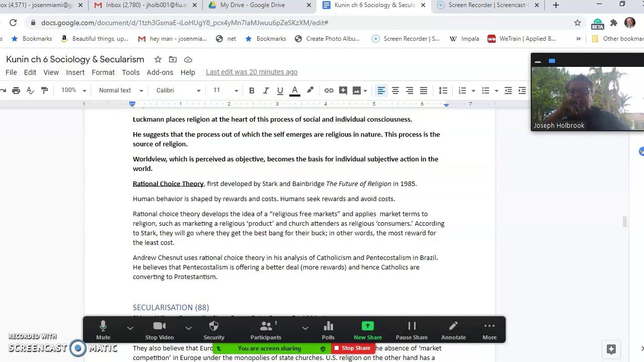644x362 pixels.
Task: Apply a bulleted list
Action: coord(486,90)
